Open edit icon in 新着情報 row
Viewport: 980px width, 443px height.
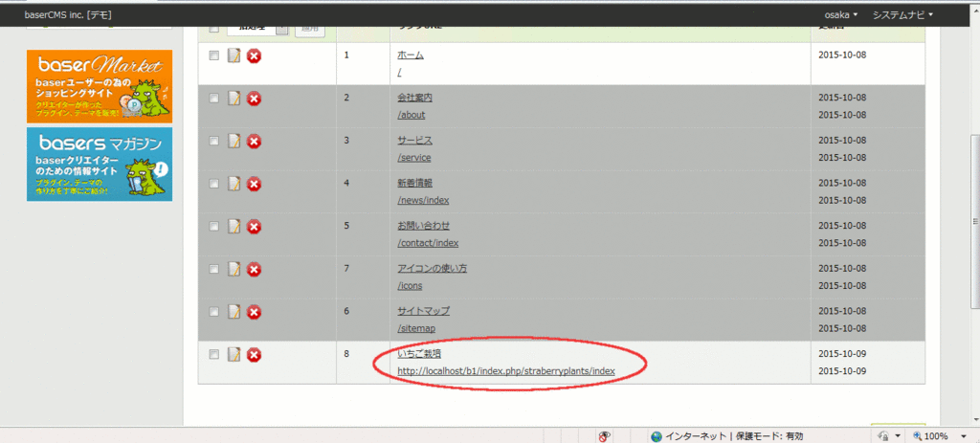pos(234,184)
